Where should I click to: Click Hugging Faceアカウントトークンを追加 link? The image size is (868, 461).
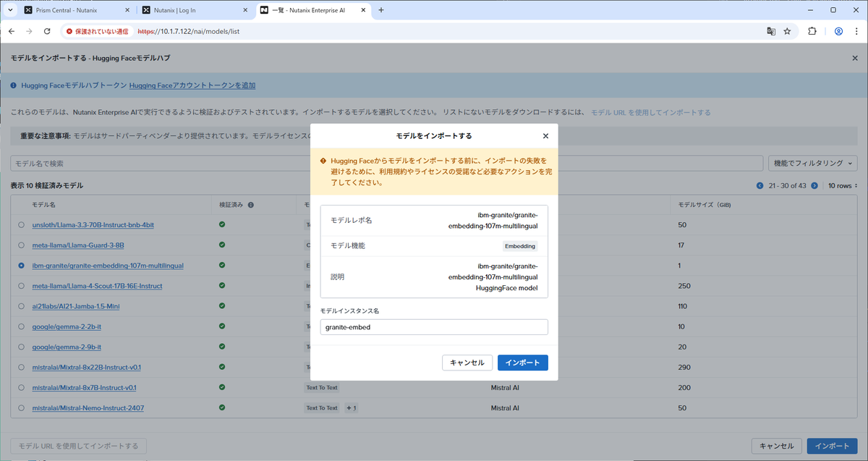tap(192, 85)
